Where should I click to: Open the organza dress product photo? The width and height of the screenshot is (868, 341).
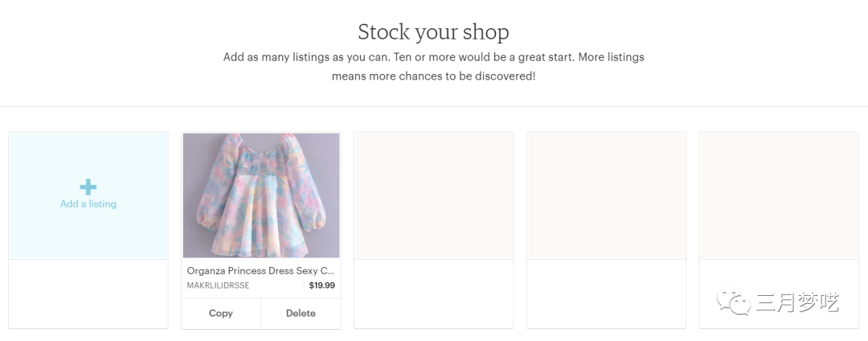261,195
